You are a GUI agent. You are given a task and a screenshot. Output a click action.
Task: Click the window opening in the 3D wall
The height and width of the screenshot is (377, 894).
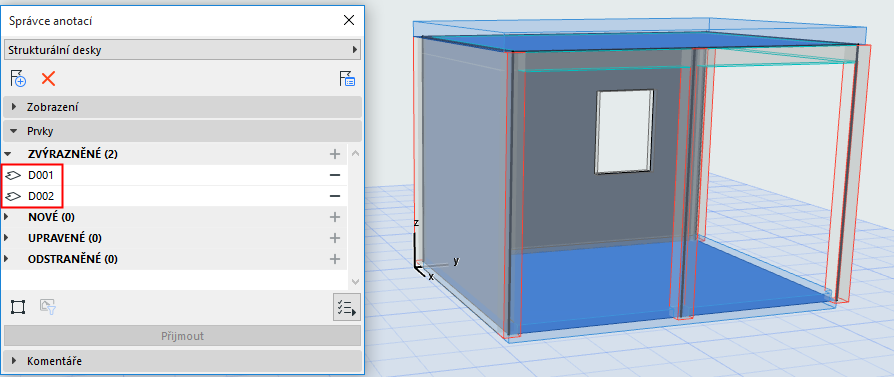click(x=625, y=132)
